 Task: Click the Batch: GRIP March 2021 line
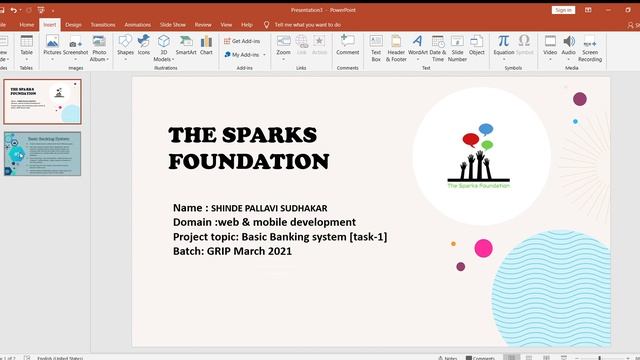[232, 251]
